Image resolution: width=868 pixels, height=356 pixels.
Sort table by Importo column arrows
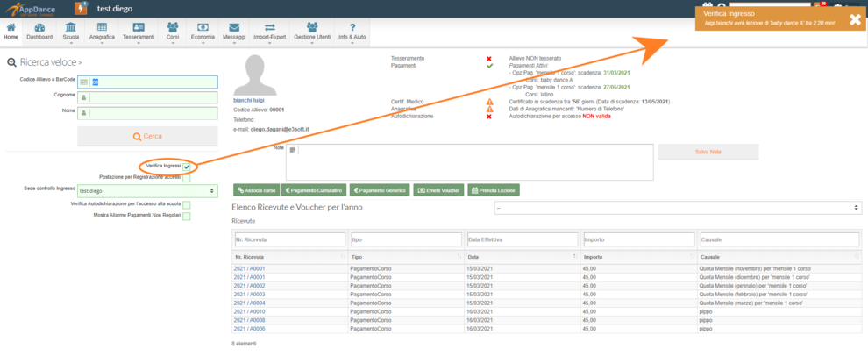691,258
